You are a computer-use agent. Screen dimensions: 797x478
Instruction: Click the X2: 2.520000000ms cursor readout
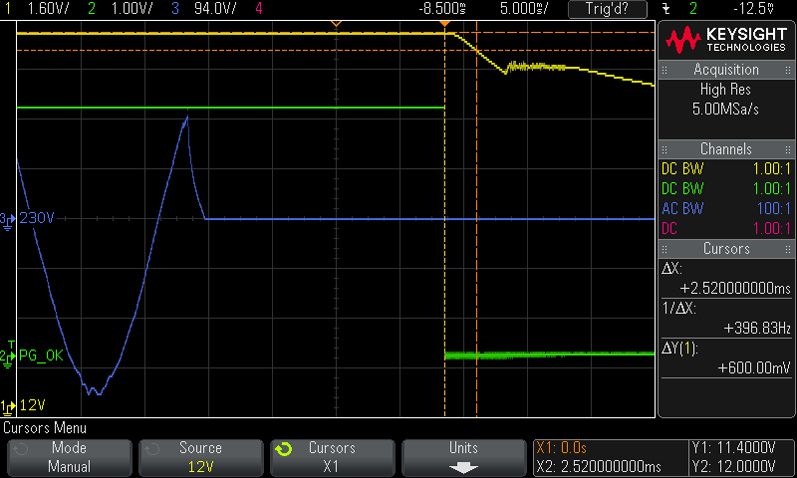599,466
